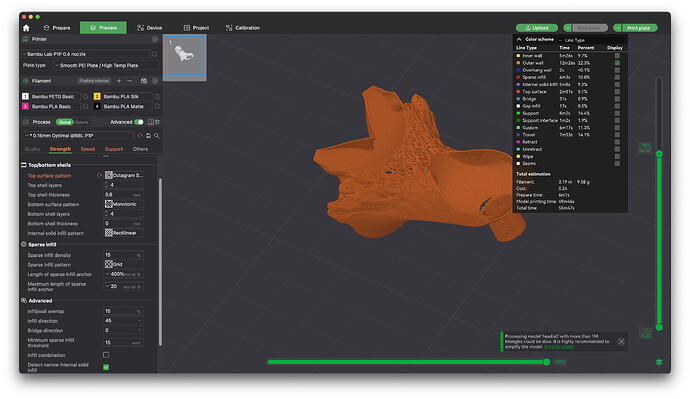Select plate 1 thumbnail
Image resolution: width=690 pixels, height=399 pixels.
185,57
